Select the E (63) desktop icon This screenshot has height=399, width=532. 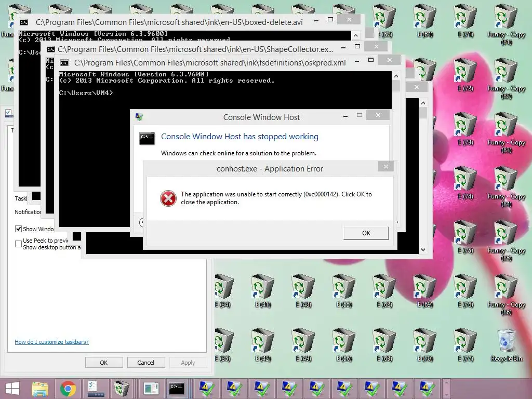(x=384, y=345)
